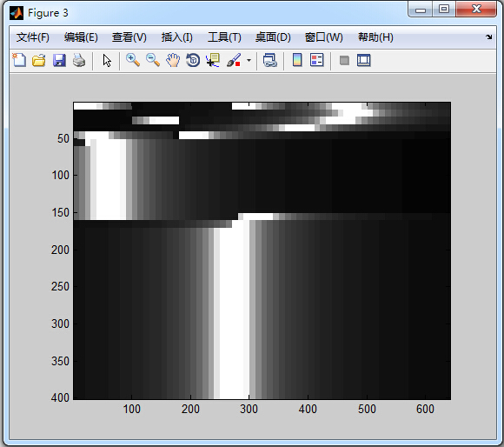Open a file with the folder icon
This screenshot has height=447, width=504.
click(x=39, y=60)
